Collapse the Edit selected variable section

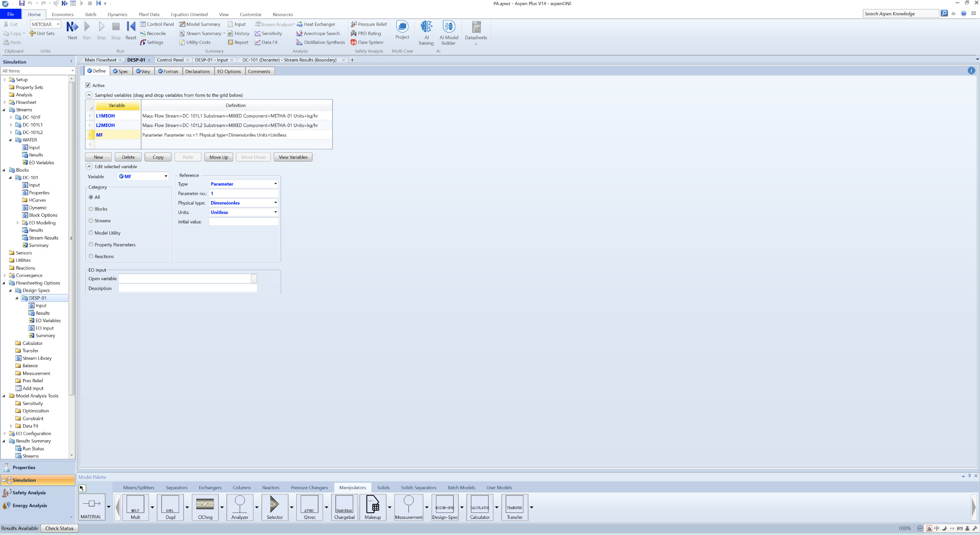pos(89,166)
